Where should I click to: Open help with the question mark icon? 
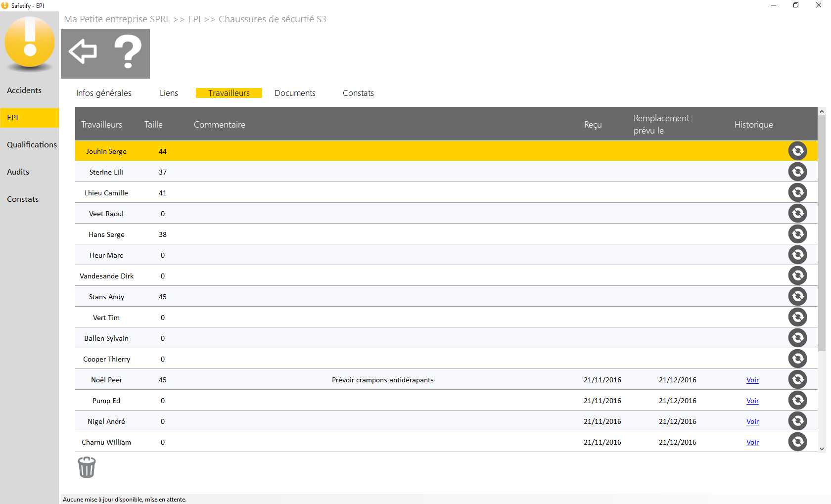pos(128,52)
